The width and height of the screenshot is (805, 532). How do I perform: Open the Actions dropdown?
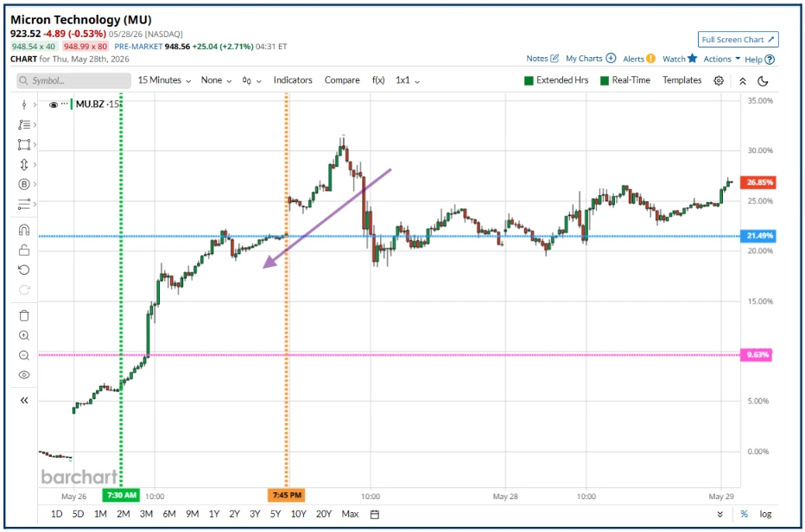tap(722, 59)
